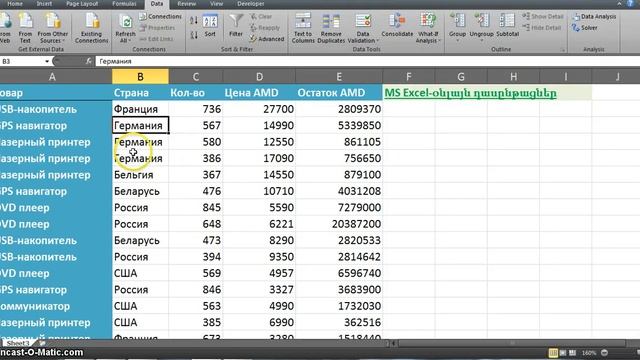Click Hide Detail item
The image size is (640, 360).
tap(542, 28)
